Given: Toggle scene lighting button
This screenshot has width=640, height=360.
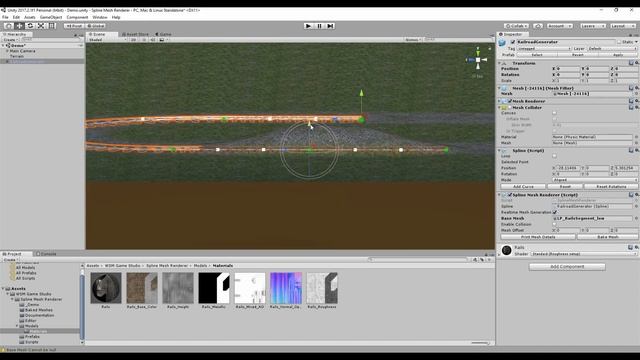Looking at the screenshot, I should (144, 40).
